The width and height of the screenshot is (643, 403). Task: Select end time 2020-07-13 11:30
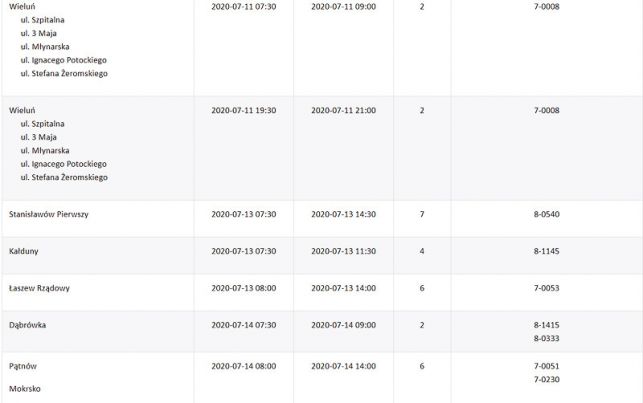point(343,251)
